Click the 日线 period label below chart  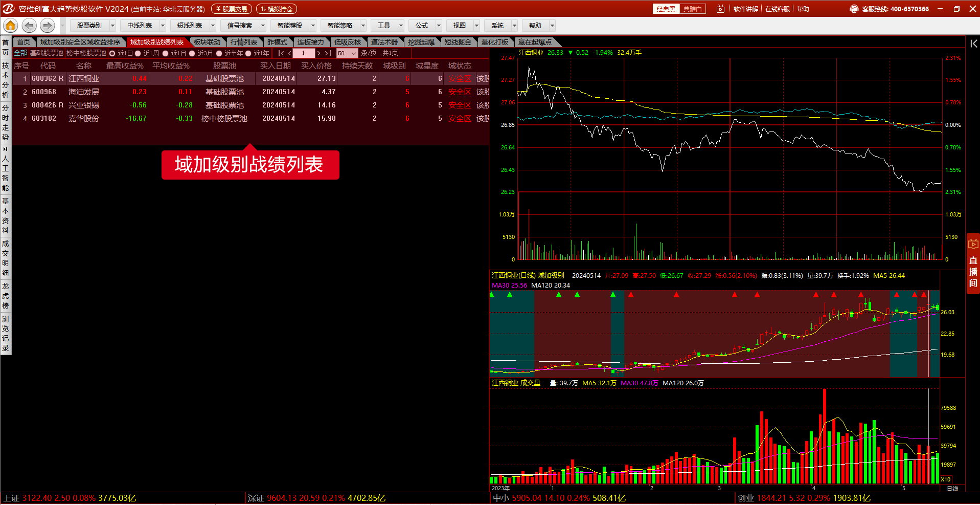[952, 488]
